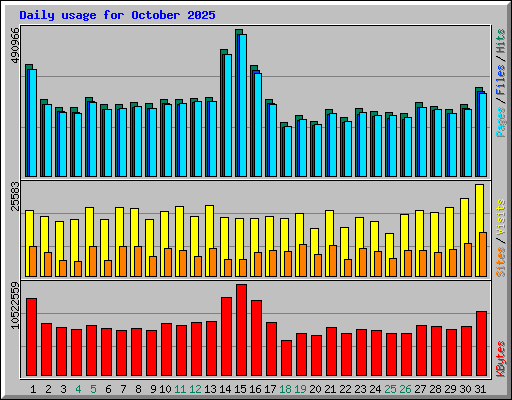The width and height of the screenshot is (512, 400).
Task: Click the orange Sites bar for day 31
Action: (483, 254)
